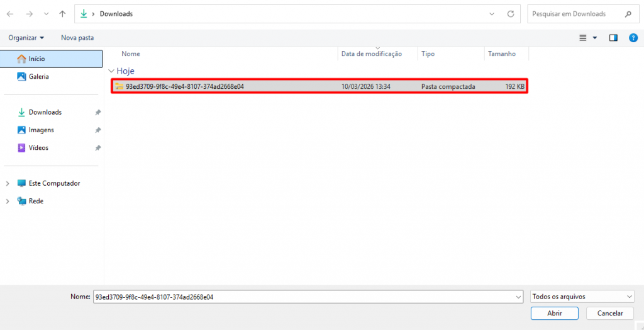Click the compressed folder file icon

119,86
